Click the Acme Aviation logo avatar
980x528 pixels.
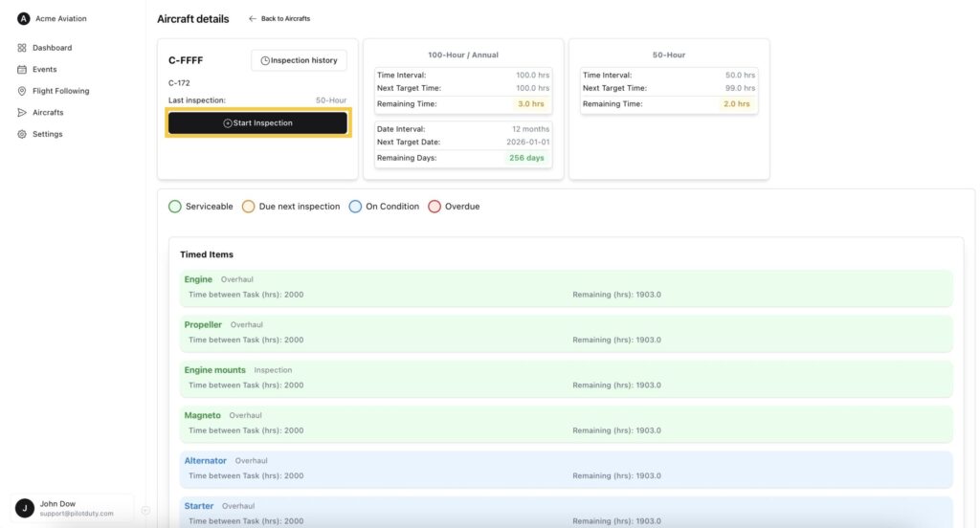[x=24, y=18]
